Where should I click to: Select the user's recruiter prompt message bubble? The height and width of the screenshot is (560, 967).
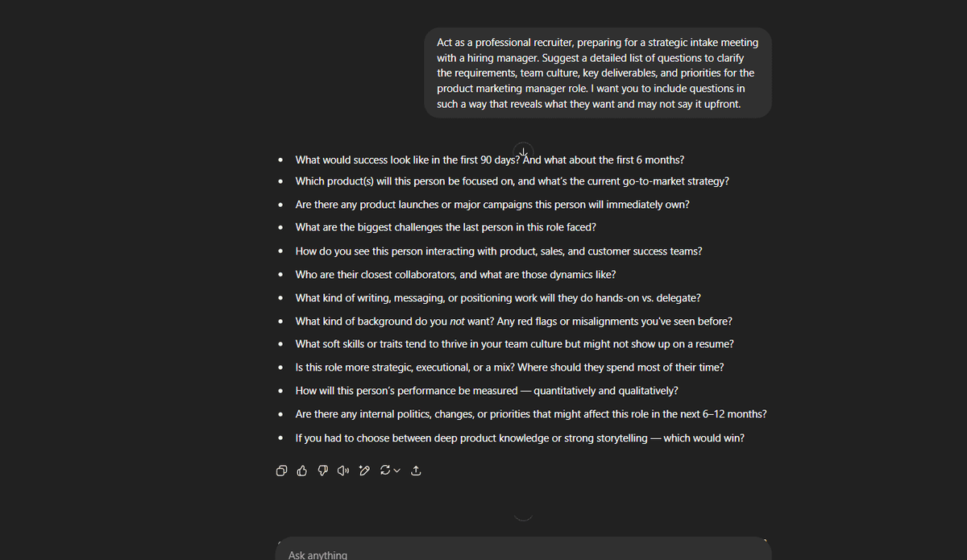[x=596, y=73]
